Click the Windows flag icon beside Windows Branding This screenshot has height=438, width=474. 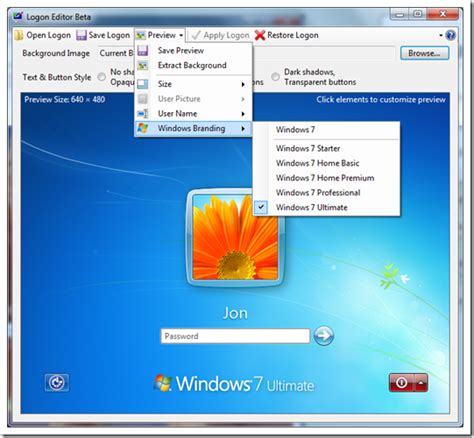tap(143, 128)
